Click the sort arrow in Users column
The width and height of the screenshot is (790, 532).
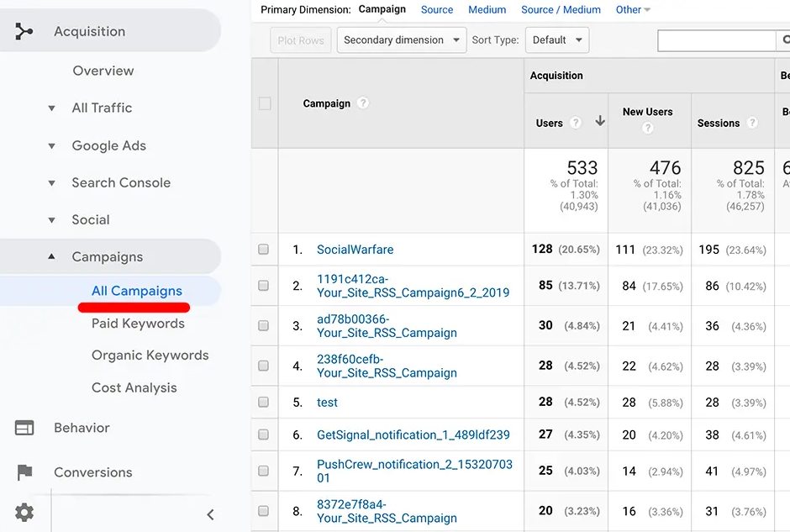pyautogui.click(x=600, y=122)
